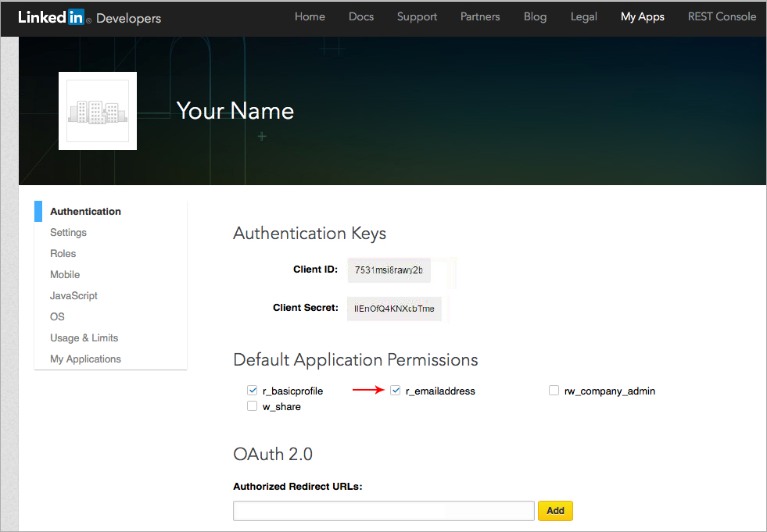Image resolution: width=767 pixels, height=532 pixels.
Task: Open the Home navigation item
Action: click(310, 17)
